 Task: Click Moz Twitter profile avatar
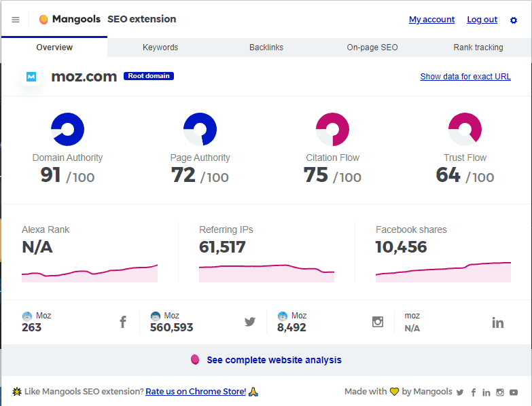tap(156, 316)
